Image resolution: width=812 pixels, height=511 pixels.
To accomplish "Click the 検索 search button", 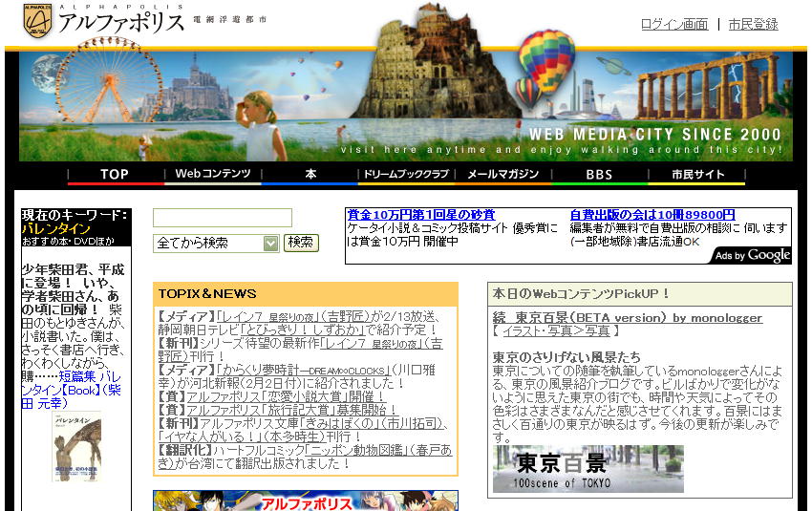I will (x=301, y=243).
